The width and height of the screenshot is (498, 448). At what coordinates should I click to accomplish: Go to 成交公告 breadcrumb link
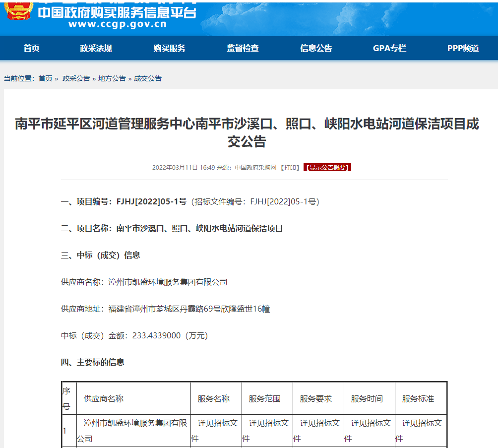click(x=148, y=78)
